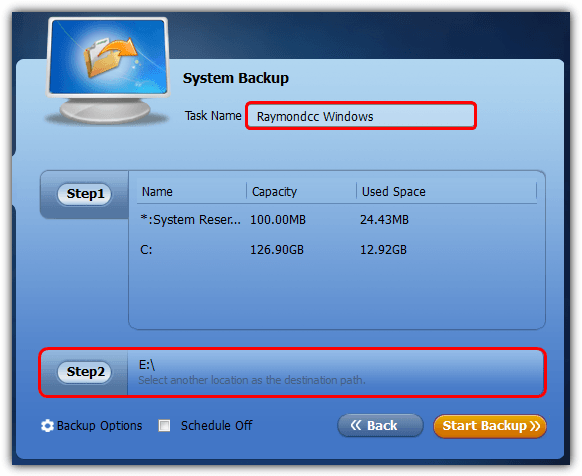Click the Task Name input field
582x476 pixels.
(361, 116)
